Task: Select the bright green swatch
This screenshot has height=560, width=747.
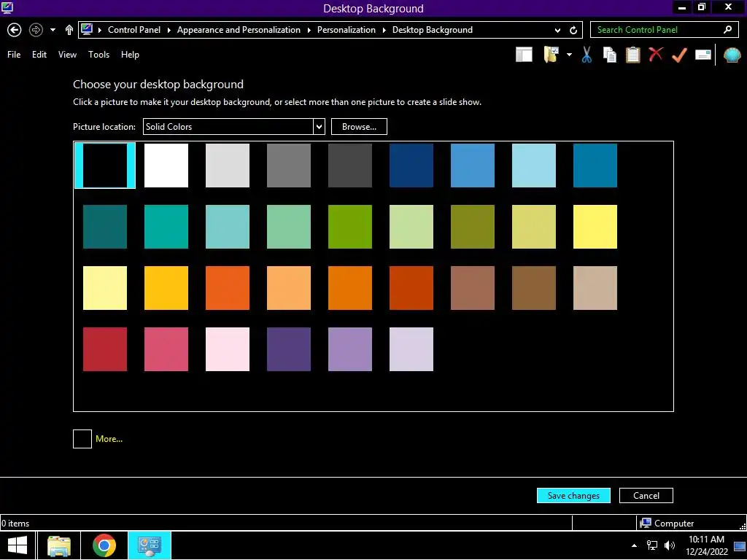Action: tap(350, 227)
